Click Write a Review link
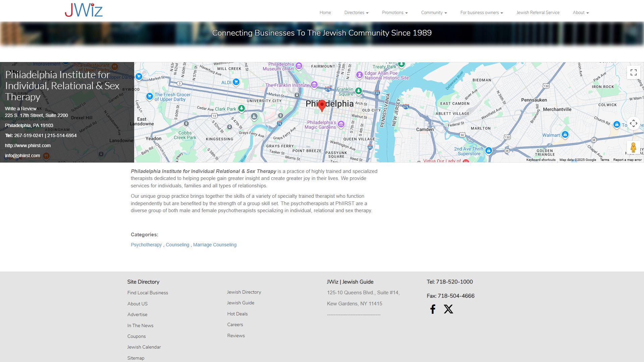Screen dimensions: 644x362 [21, 109]
